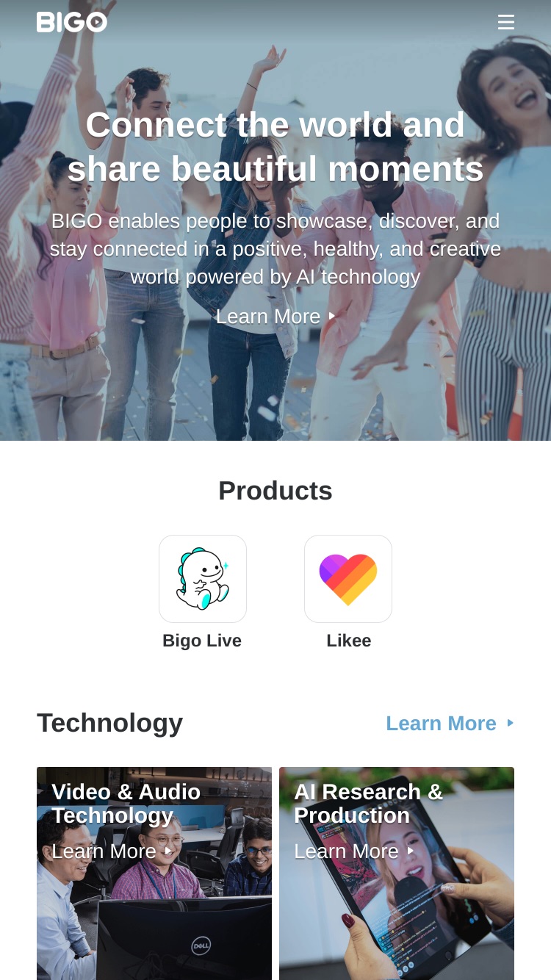Click the AI Research & Production card title
This screenshot has width=551, height=980.
coord(369,804)
